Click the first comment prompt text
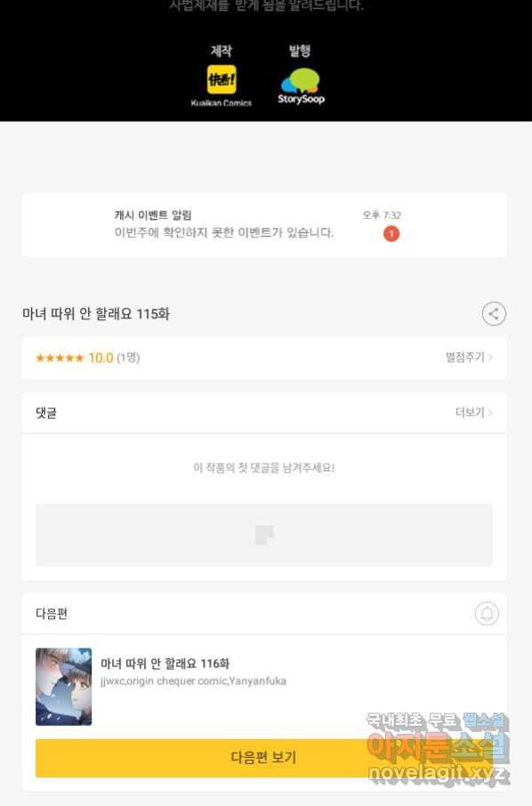The width and height of the screenshot is (532, 806). coord(263,468)
